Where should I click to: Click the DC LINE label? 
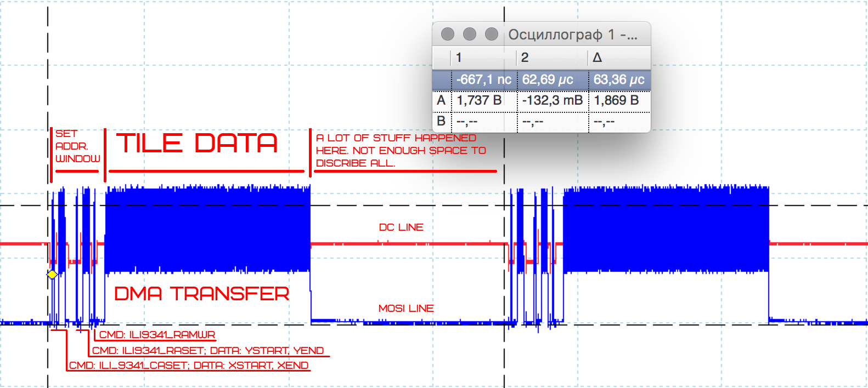401,227
